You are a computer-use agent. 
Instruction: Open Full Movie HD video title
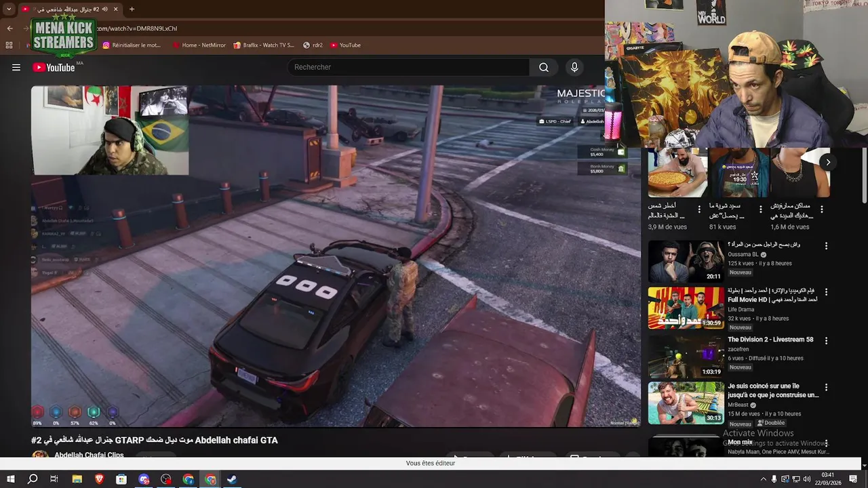[x=772, y=296]
